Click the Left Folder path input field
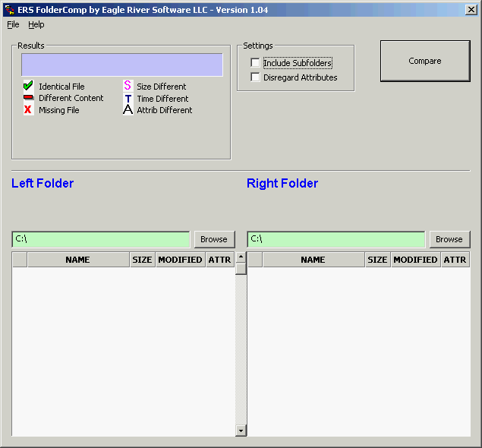The image size is (482, 448). [x=101, y=239]
